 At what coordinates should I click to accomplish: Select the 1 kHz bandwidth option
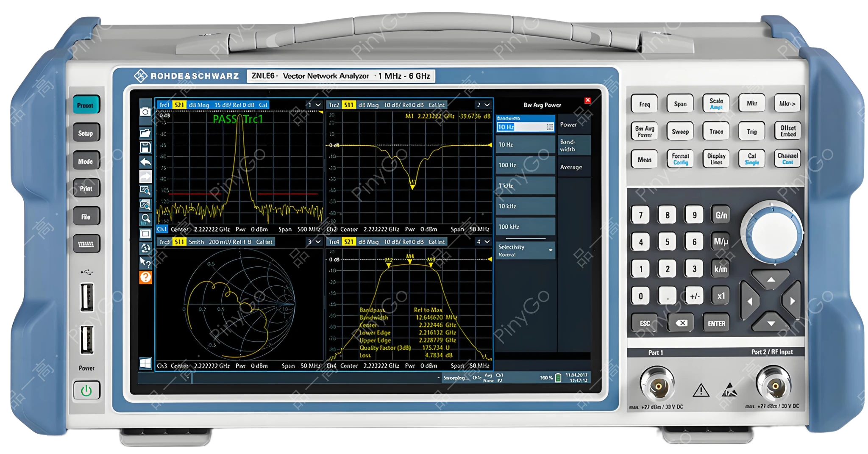tap(525, 185)
